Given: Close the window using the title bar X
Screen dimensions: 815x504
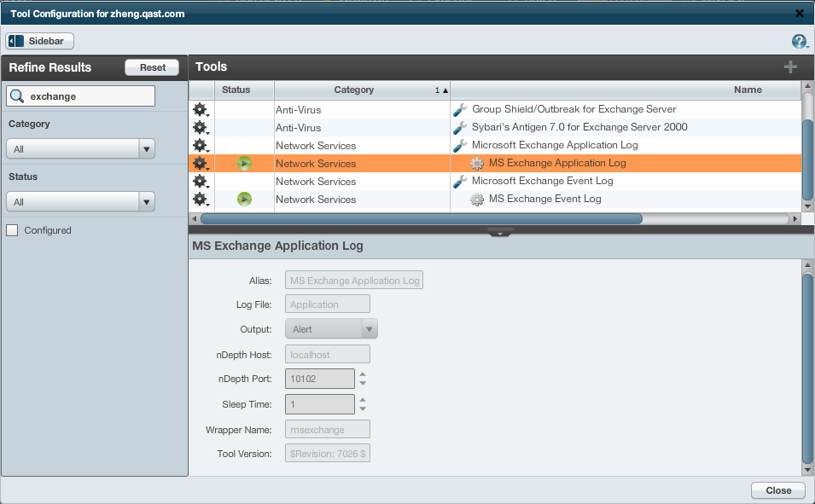Looking at the screenshot, I should click(x=800, y=14).
